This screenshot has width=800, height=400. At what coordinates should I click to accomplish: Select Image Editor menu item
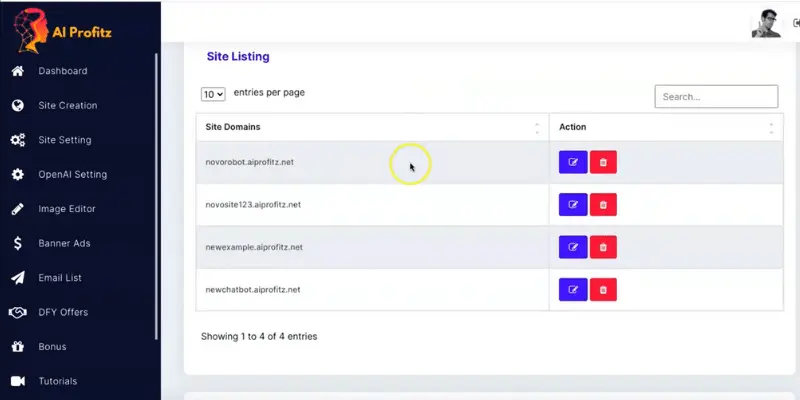(67, 209)
